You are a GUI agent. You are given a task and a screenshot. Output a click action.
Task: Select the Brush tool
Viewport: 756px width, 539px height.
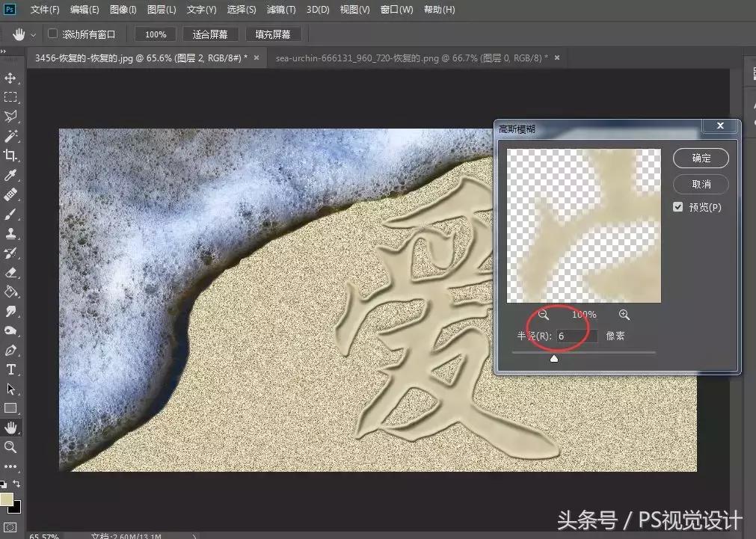coord(10,215)
